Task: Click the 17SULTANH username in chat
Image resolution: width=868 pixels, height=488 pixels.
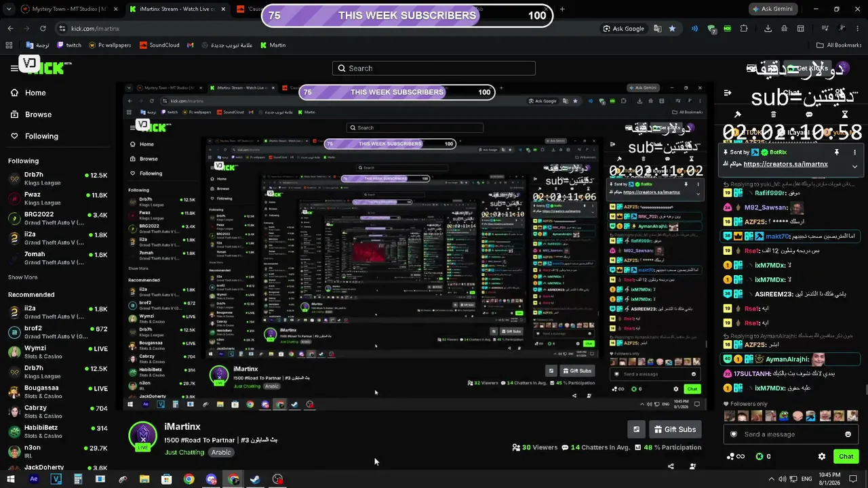Action: [752, 374]
